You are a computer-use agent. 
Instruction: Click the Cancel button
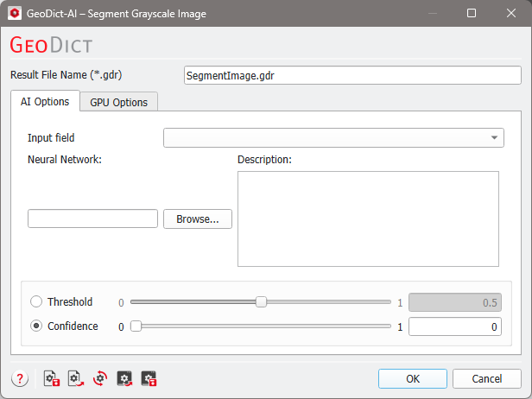click(487, 378)
